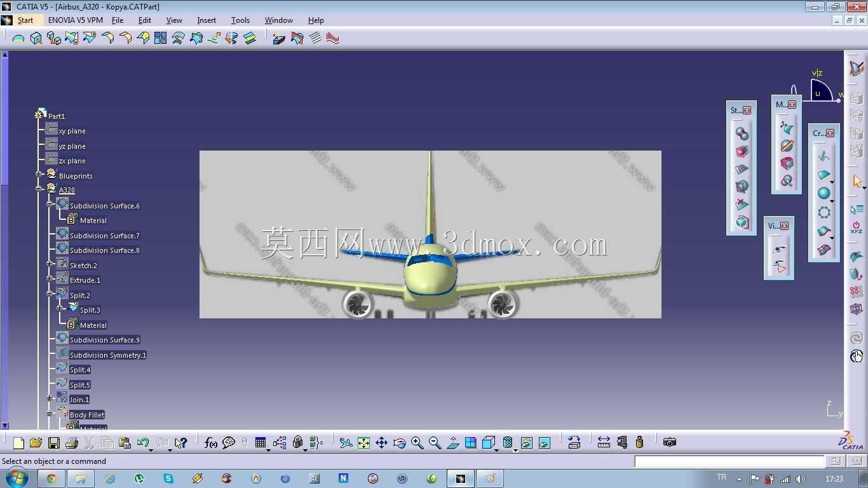Open Google Chrome from the taskbar
Screen dimensions: 868x488
tap(51, 478)
